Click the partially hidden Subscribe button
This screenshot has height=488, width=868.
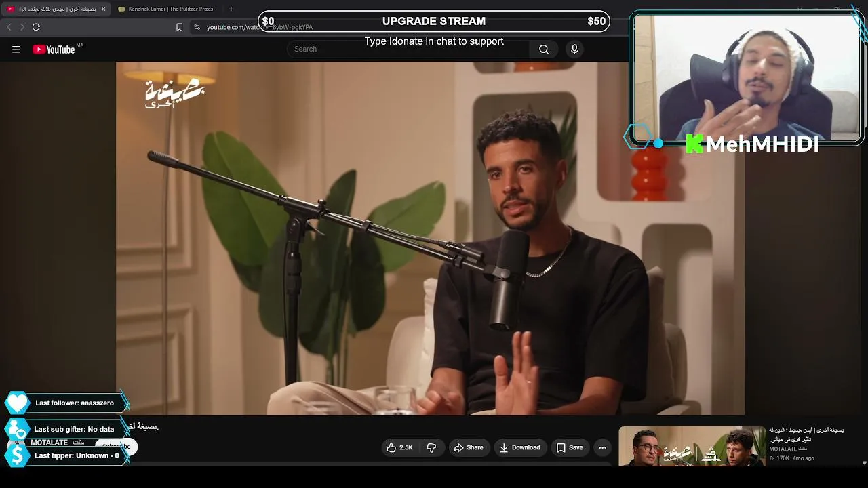(x=117, y=446)
